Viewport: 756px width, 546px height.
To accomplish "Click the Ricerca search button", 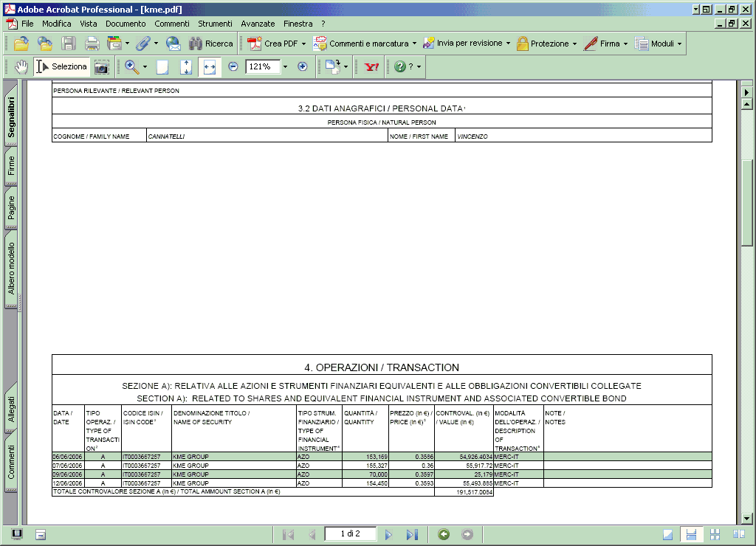I will point(211,44).
